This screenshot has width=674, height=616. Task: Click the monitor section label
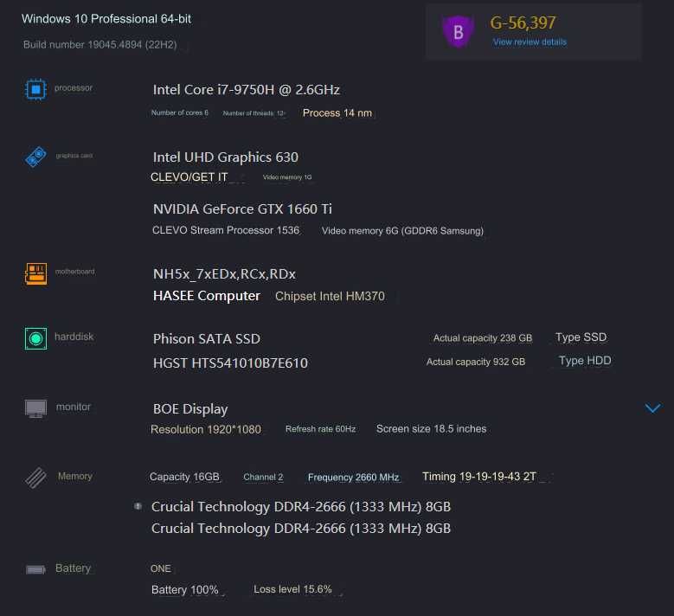[74, 407]
